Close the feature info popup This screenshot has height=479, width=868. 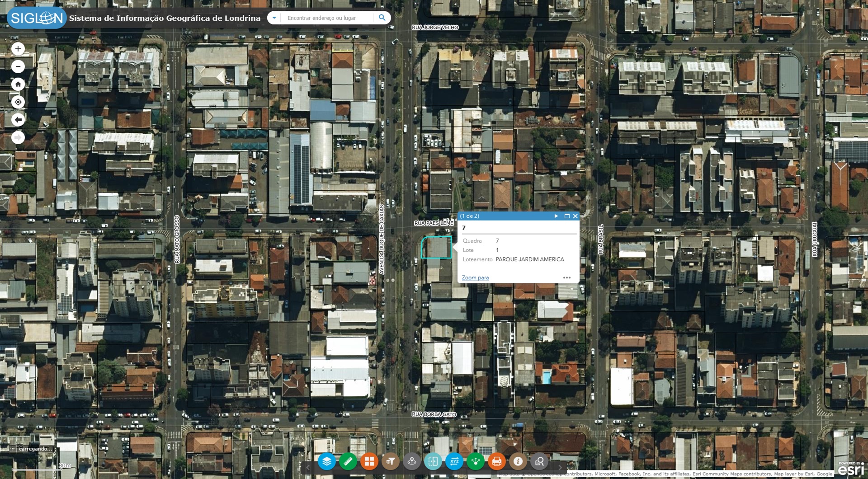tap(576, 216)
